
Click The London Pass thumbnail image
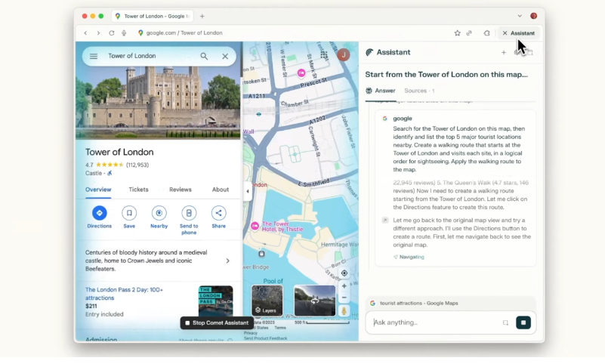(x=216, y=301)
